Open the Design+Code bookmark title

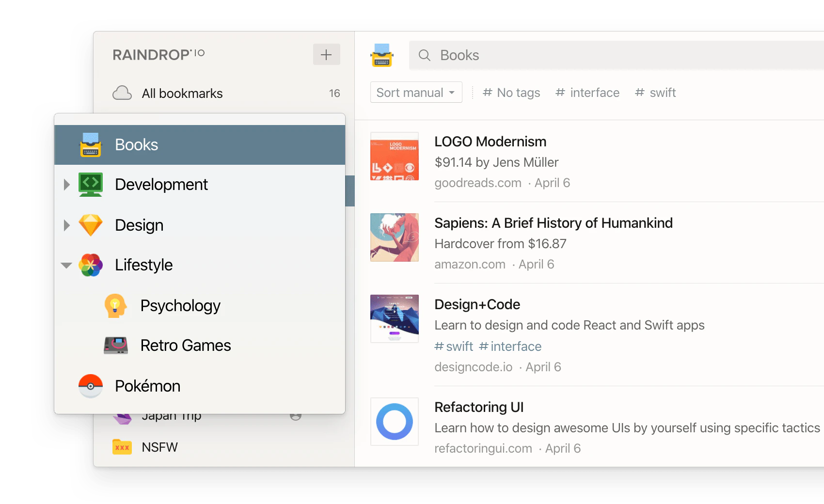click(x=477, y=304)
